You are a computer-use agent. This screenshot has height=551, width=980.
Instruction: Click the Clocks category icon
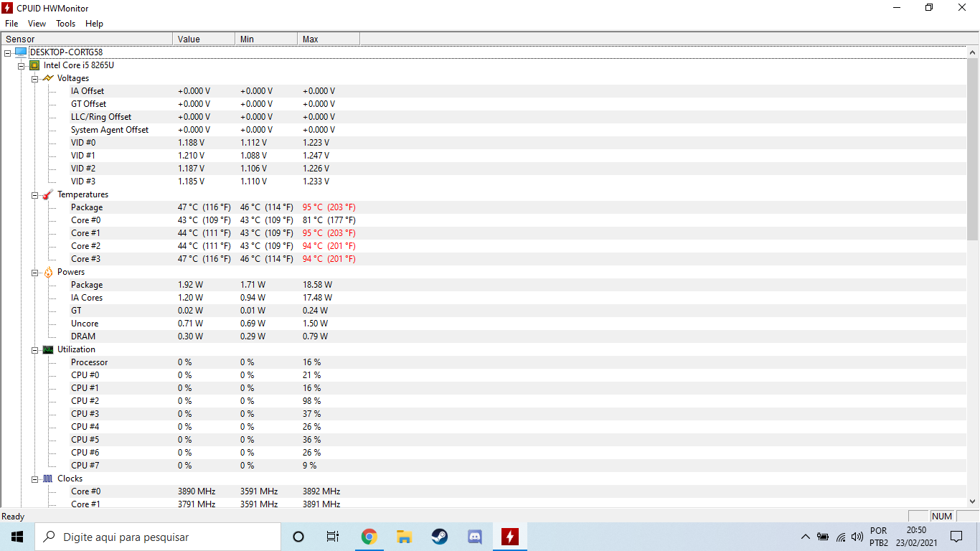48,479
